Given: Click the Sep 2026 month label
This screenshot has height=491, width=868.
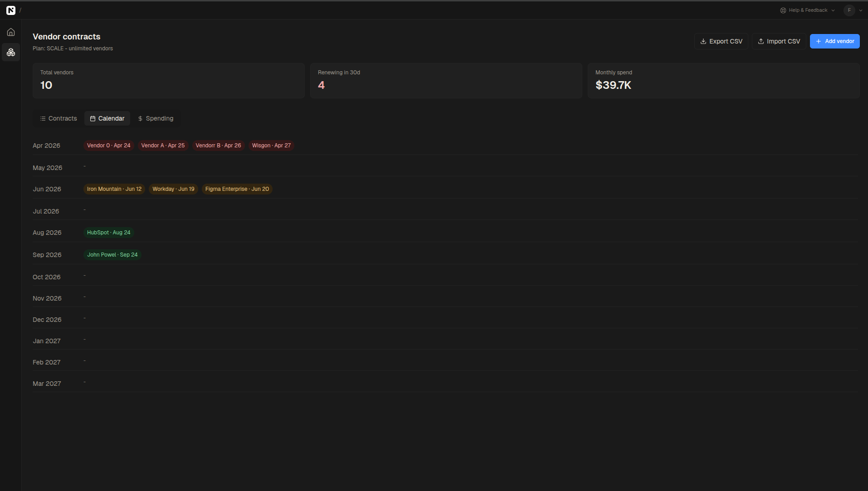Looking at the screenshot, I should [47, 255].
